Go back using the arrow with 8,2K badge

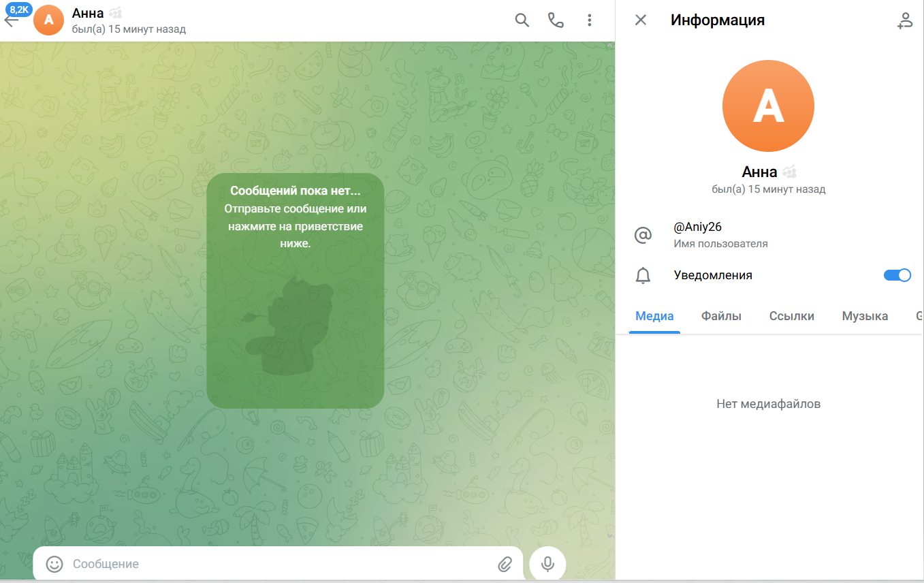12,20
